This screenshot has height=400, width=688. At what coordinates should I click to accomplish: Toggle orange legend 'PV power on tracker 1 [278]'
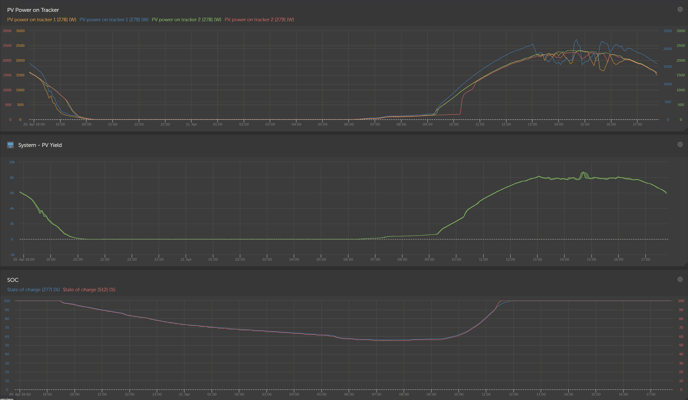click(42, 19)
